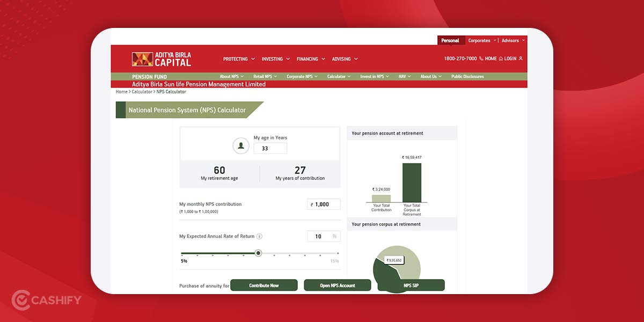Click the LOGIN person icon
The image size is (644, 322).
click(521, 58)
